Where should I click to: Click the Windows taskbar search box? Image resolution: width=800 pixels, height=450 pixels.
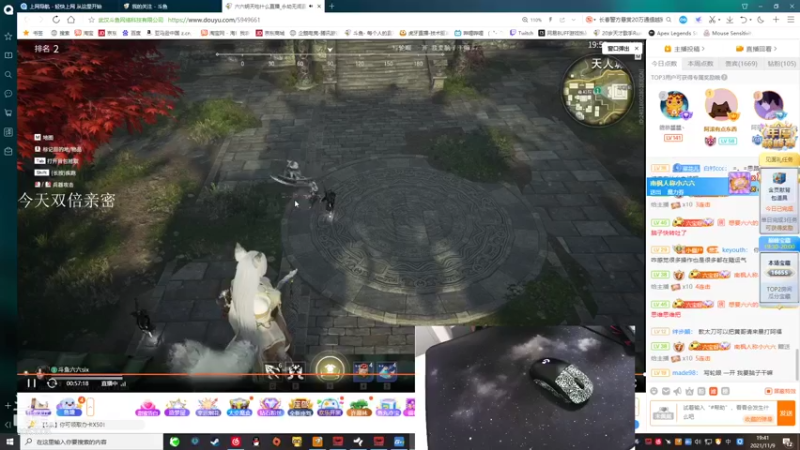92,441
